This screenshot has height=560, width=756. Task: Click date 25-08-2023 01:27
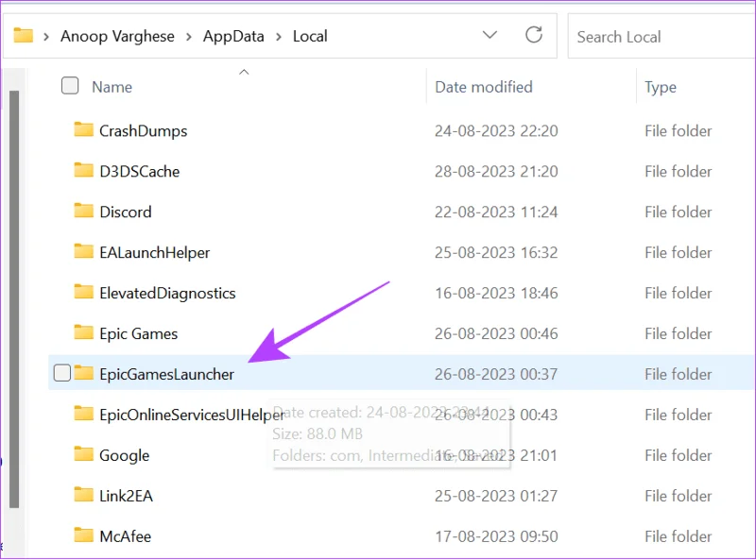tap(496, 496)
